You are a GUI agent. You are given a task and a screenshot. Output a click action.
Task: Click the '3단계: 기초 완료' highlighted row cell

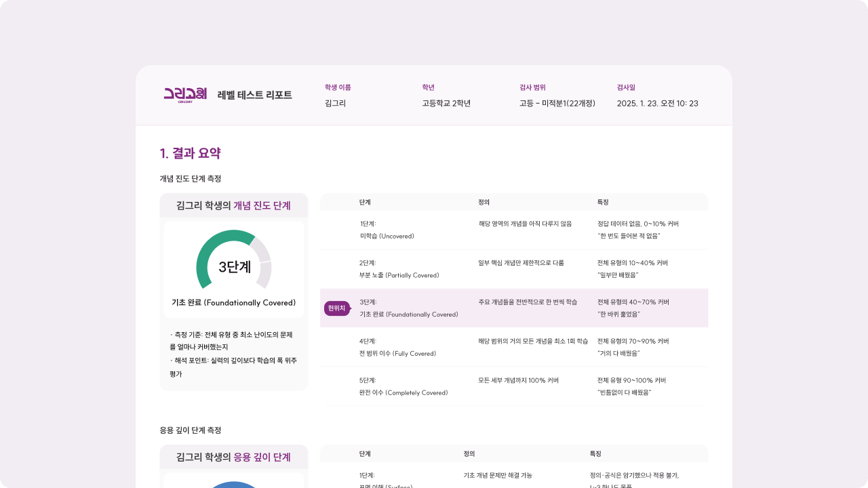(x=409, y=308)
